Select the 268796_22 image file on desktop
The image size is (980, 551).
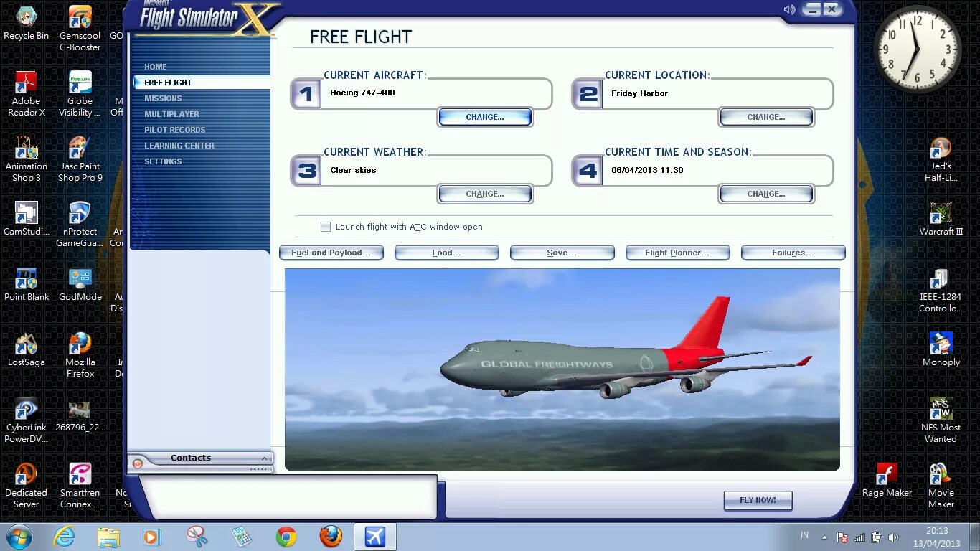(80, 415)
